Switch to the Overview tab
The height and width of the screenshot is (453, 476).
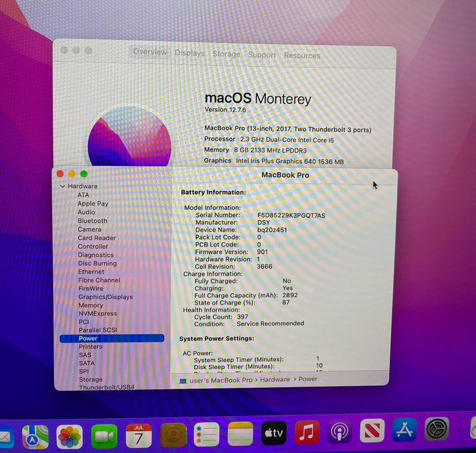click(150, 52)
